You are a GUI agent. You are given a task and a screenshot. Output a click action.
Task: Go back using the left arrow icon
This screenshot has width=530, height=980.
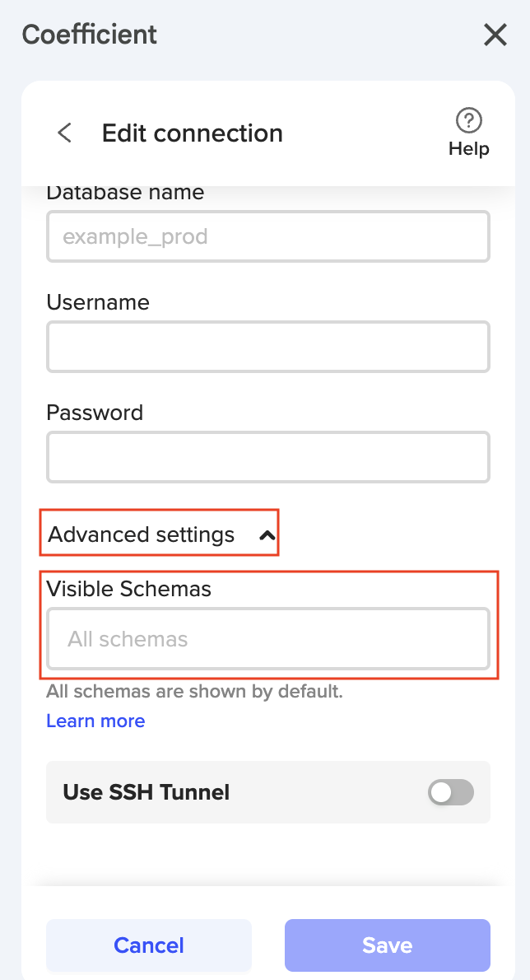tap(64, 133)
